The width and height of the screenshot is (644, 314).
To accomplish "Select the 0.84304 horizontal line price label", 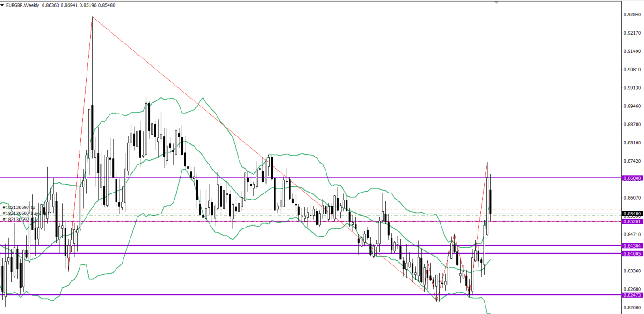I will point(632,246).
